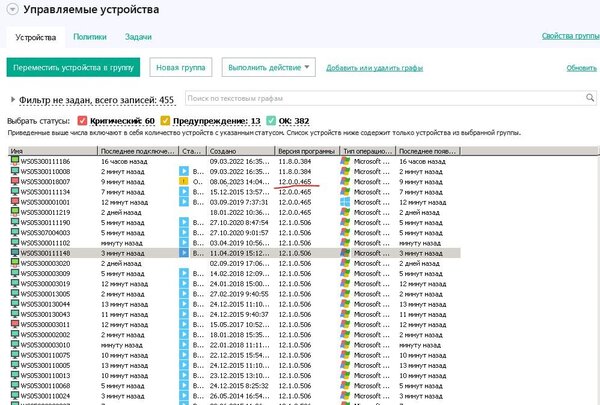600x405 pixels.
Task: Click the Переместить устройства в группу button
Action: 73,67
